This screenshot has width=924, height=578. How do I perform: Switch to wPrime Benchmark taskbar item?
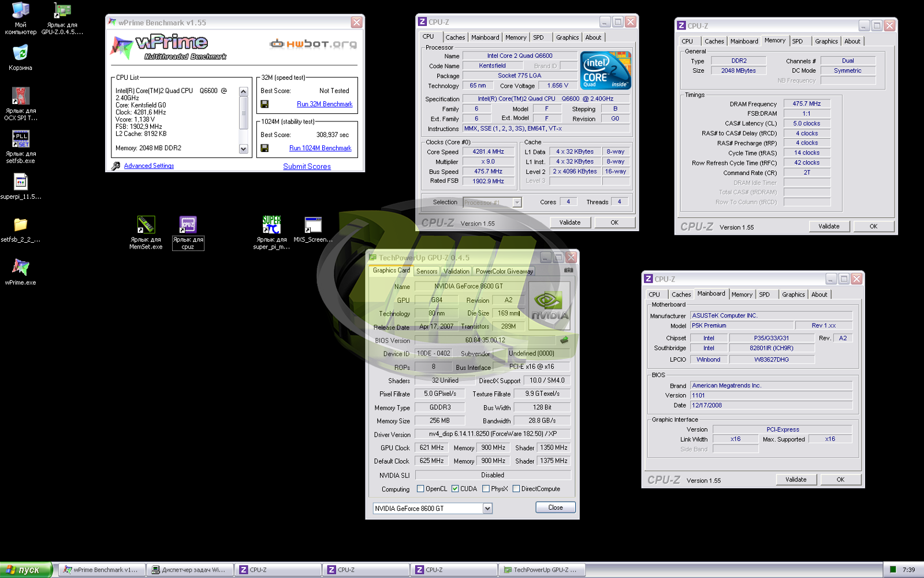pyautogui.click(x=101, y=570)
